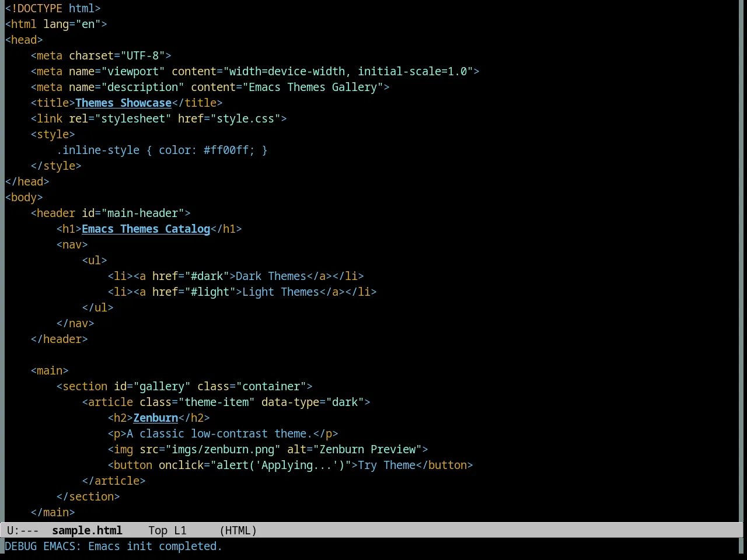
Task: Click the closing "</title>" tag
Action: tap(197, 103)
